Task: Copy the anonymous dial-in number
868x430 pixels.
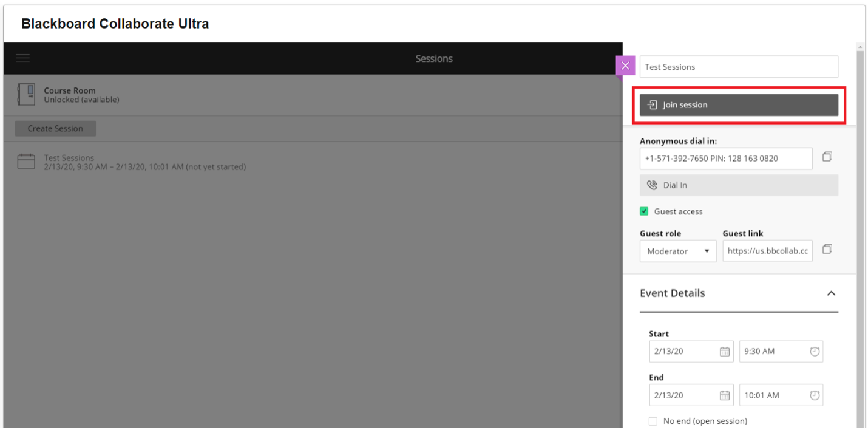Action: click(827, 157)
